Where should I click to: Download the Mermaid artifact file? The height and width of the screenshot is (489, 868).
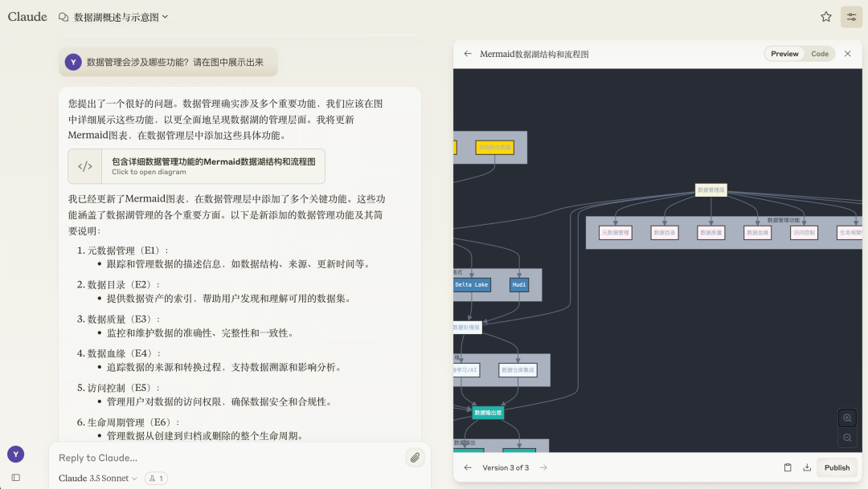[x=809, y=467]
